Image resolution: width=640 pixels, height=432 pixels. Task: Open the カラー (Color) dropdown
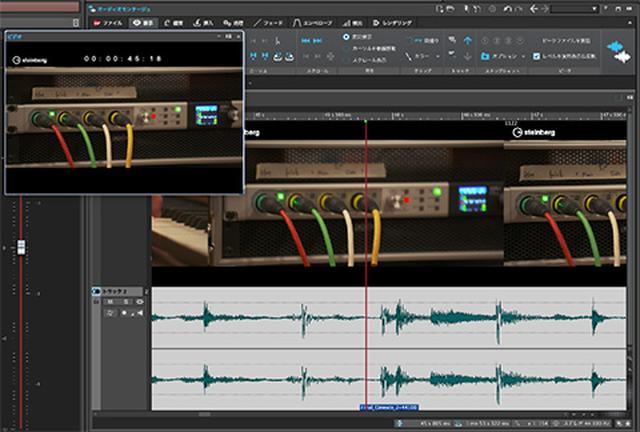(423, 56)
